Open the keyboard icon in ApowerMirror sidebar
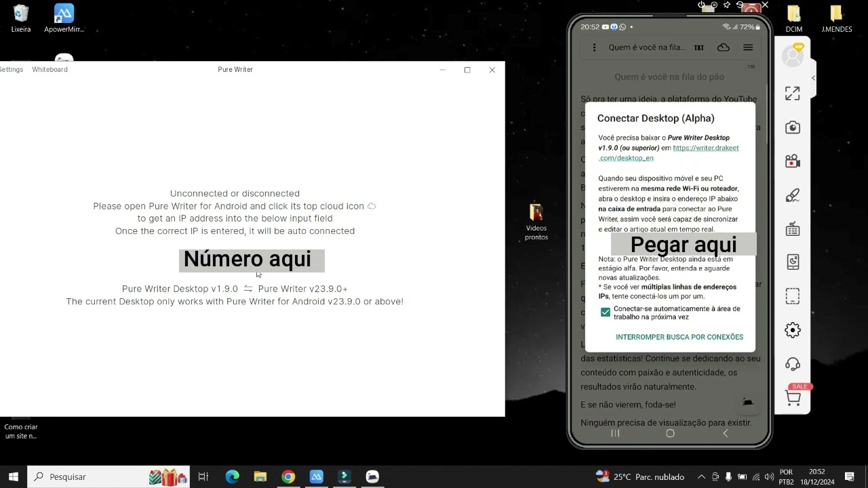Viewport: 868px width, 488px height. point(793,229)
